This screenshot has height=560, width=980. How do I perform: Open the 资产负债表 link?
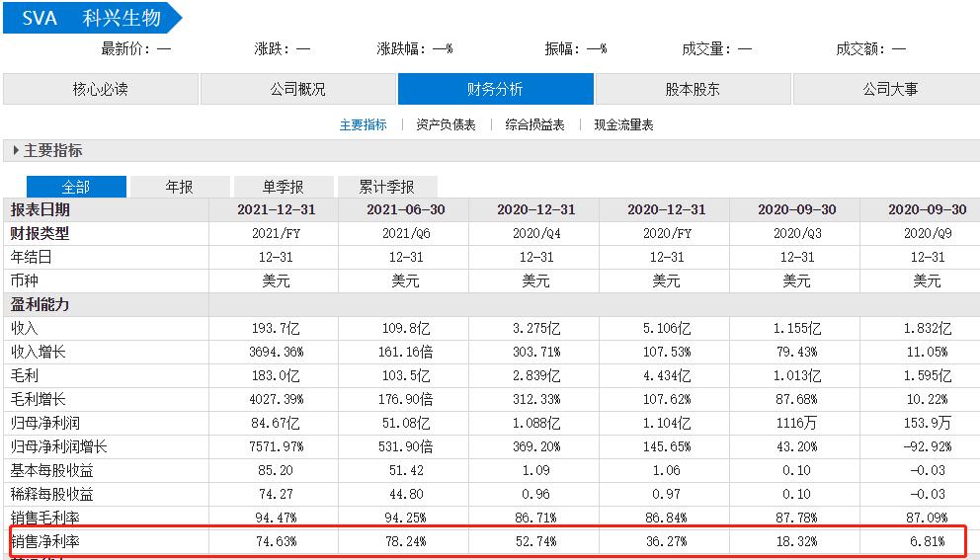[x=447, y=125]
